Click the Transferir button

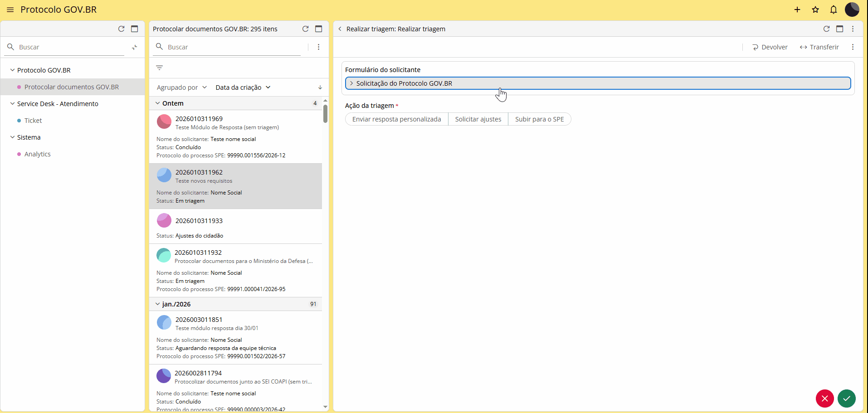[819, 47]
